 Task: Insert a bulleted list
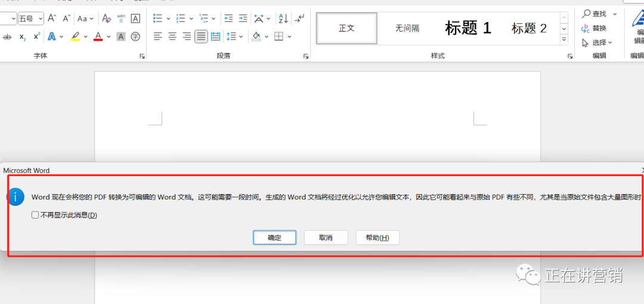pos(157,19)
